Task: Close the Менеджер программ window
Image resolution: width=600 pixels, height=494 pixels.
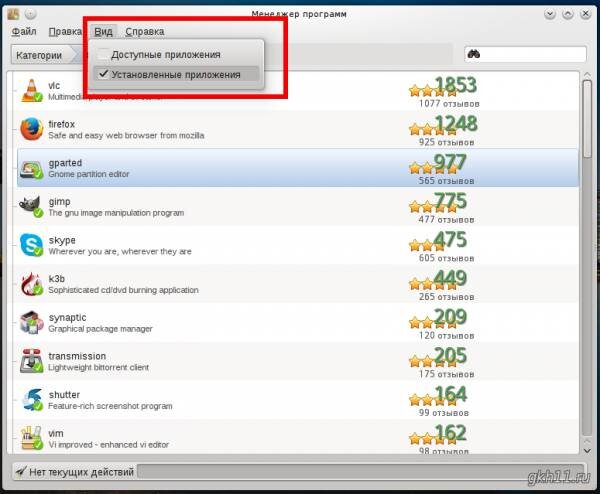Action: click(585, 14)
